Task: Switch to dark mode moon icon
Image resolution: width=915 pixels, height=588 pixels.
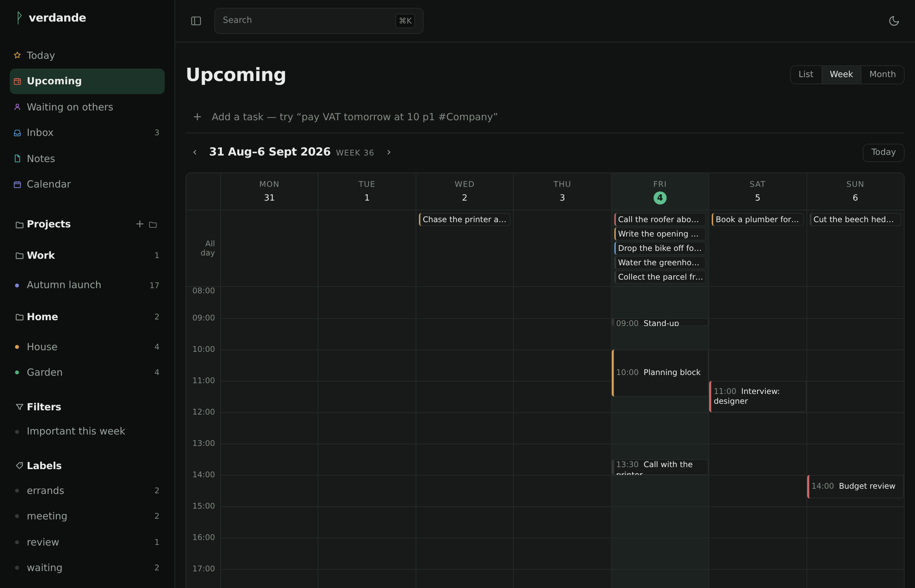Action: [894, 21]
